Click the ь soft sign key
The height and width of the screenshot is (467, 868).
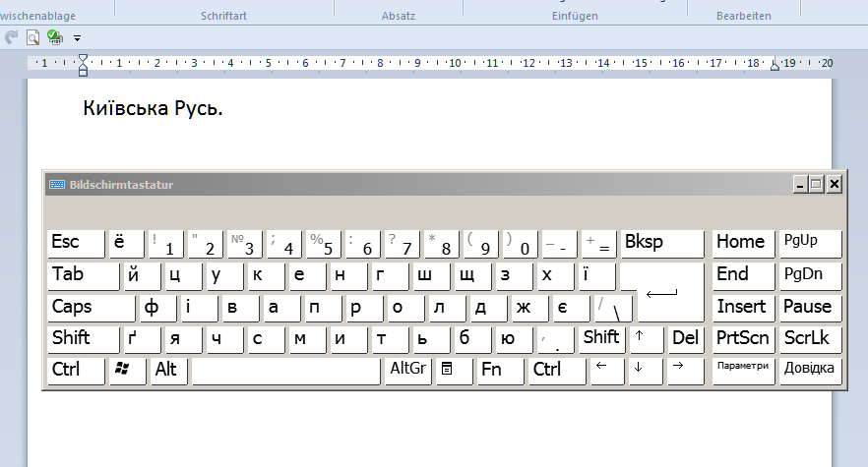tap(431, 339)
